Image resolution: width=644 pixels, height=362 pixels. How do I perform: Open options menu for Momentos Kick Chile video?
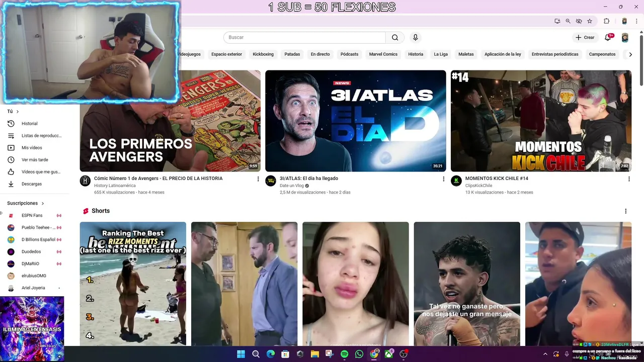[629, 179]
